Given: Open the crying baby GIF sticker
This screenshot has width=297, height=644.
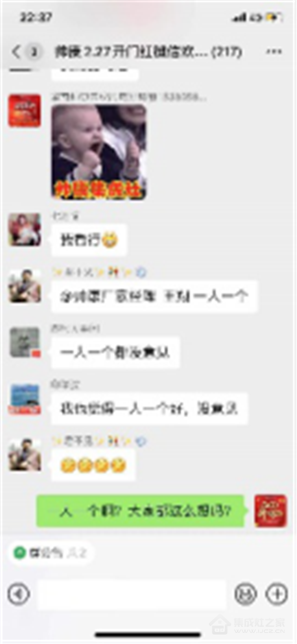Looking at the screenshot, I should 99,152.
